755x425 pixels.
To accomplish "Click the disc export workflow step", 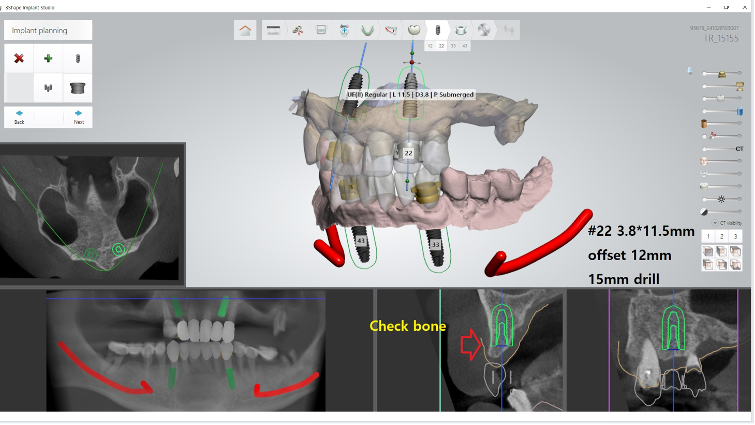I will 484,30.
